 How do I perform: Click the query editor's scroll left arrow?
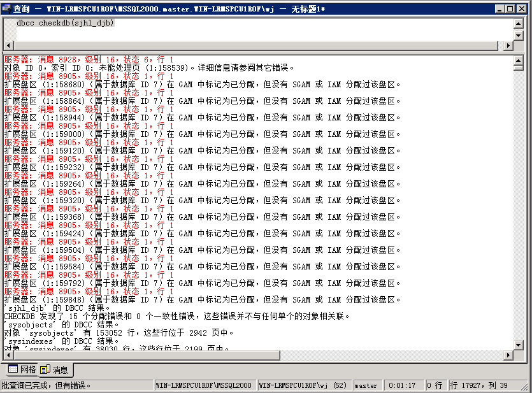pyautogui.click(x=9, y=46)
